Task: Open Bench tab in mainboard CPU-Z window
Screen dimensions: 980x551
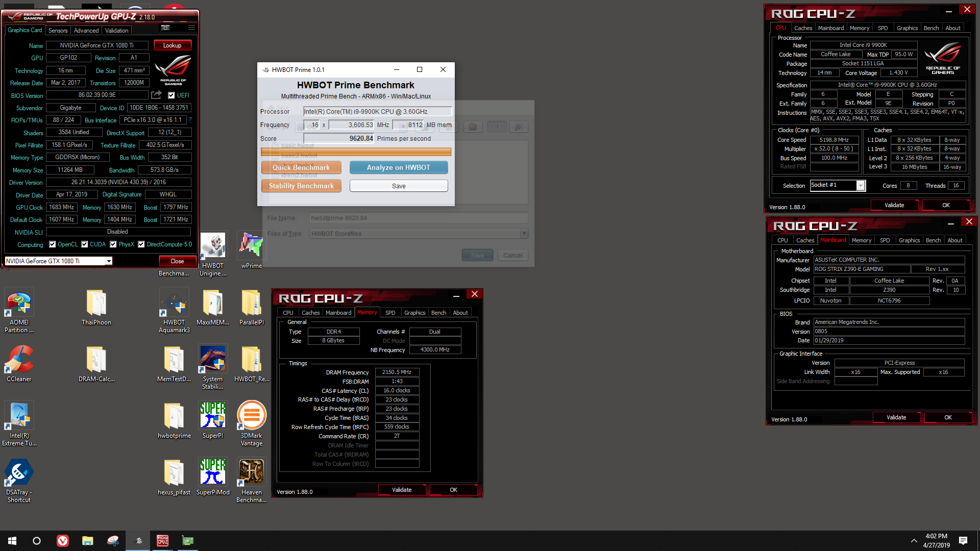Action: click(x=933, y=240)
